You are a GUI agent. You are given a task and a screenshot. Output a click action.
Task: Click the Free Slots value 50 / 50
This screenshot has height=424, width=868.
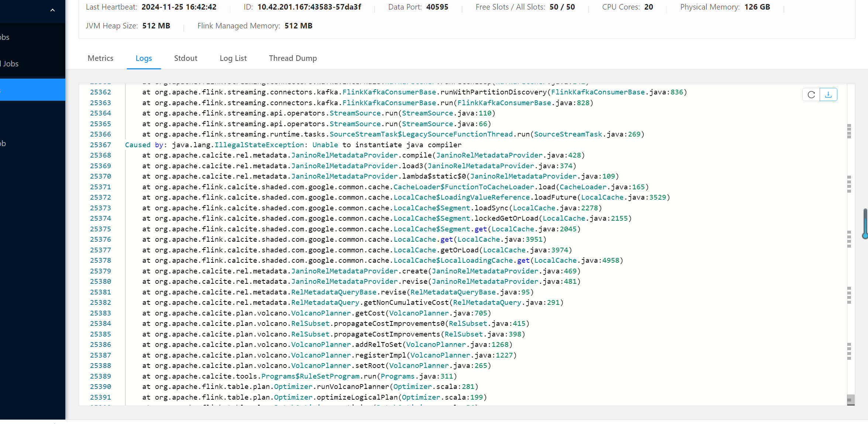(562, 7)
